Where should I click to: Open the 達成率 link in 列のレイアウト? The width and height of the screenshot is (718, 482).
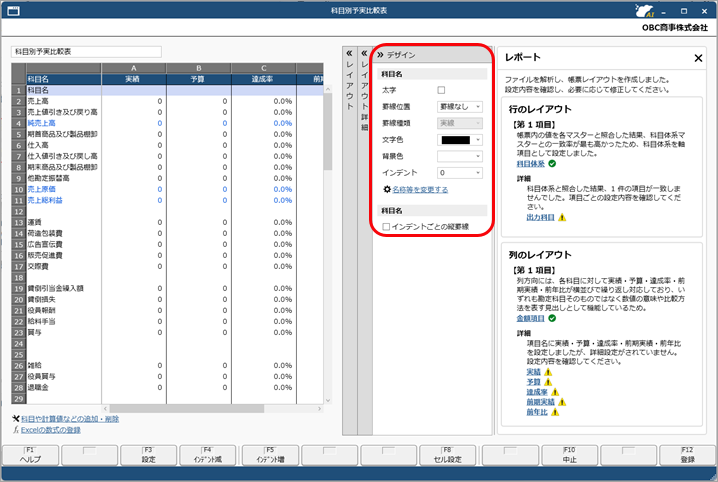(537, 392)
